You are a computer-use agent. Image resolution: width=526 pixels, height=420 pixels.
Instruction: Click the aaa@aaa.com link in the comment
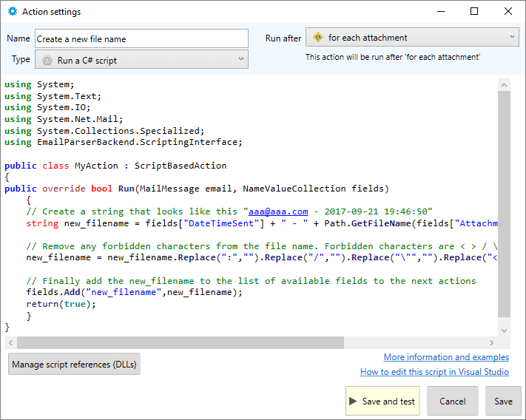tap(278, 211)
